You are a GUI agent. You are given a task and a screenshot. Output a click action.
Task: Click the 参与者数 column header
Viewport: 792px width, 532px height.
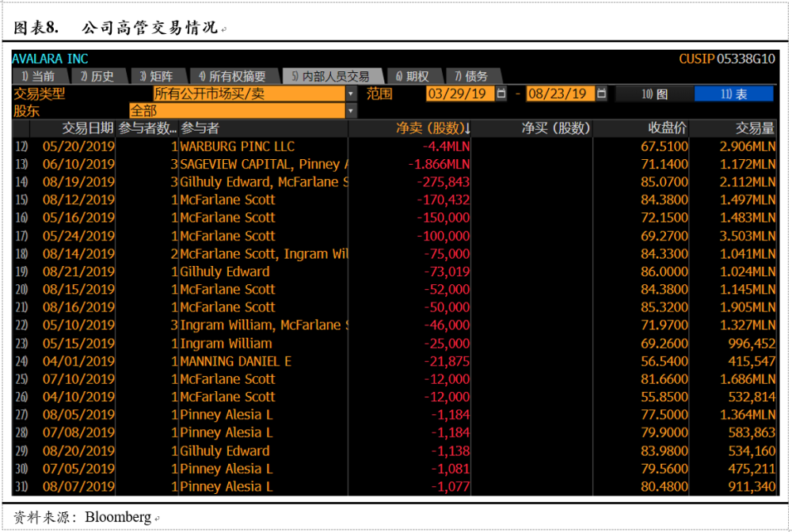[147, 128]
